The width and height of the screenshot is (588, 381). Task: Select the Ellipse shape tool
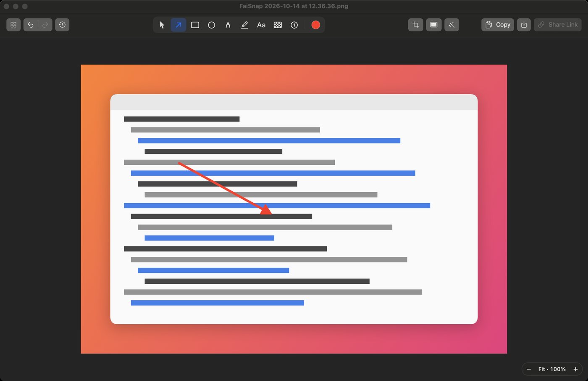coord(212,25)
